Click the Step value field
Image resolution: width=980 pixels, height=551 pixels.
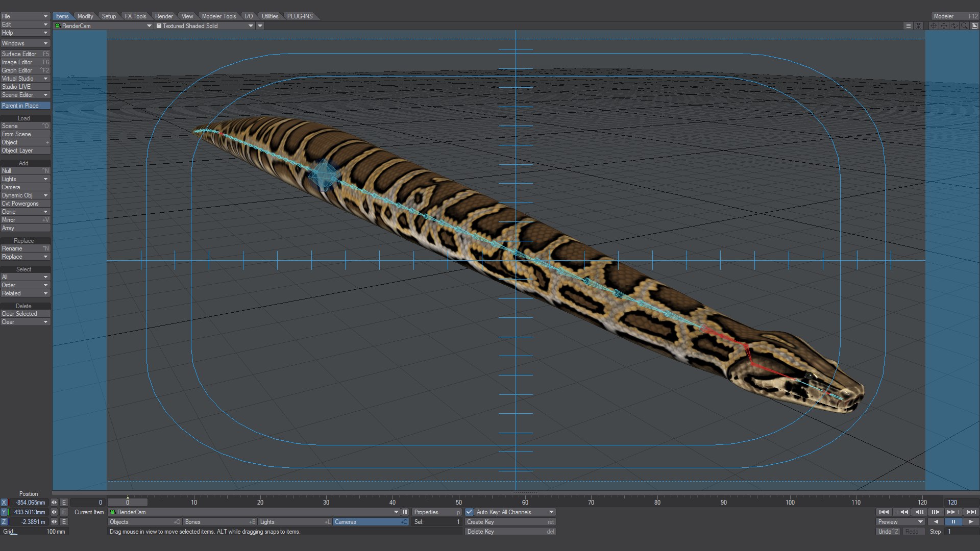tap(963, 532)
